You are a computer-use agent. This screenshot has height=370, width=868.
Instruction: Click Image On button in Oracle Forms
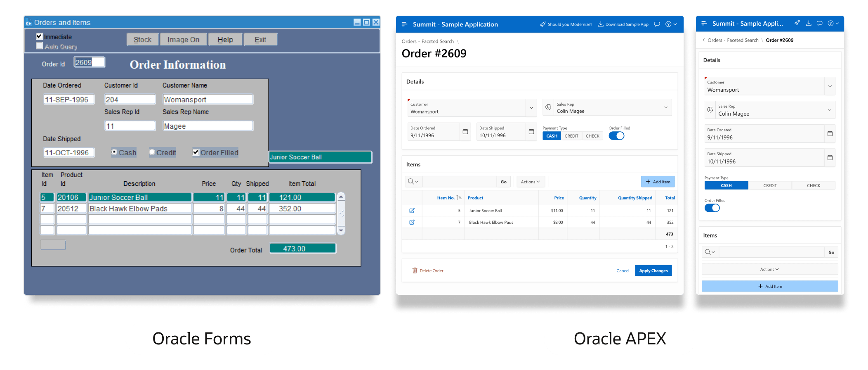[x=184, y=40]
